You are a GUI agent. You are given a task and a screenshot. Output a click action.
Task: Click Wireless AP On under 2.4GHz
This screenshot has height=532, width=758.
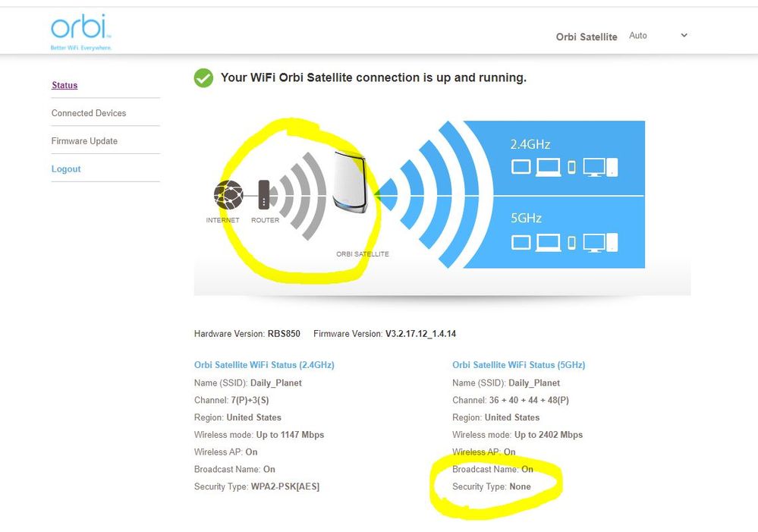(226, 452)
